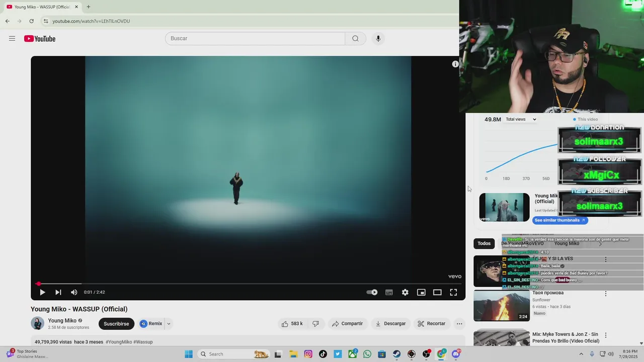The image size is (644, 362).
Task: Expand the Total views dropdown
Action: click(521, 119)
